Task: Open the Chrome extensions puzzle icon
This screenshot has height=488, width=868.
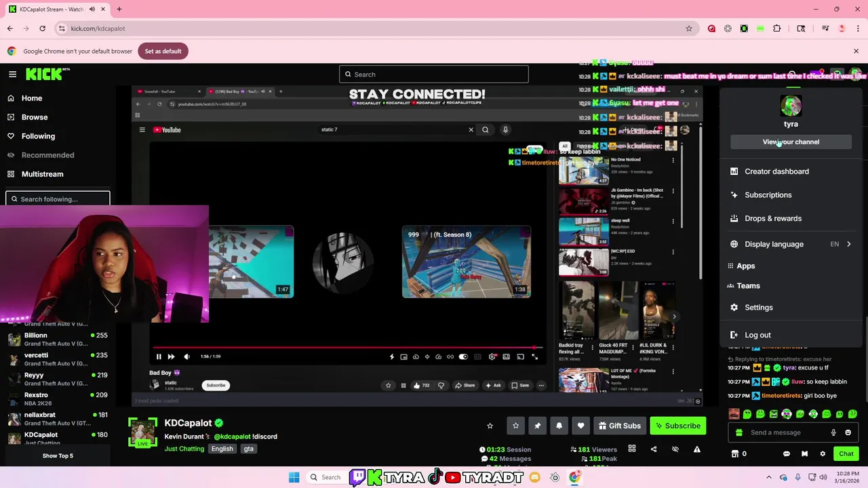Action: pyautogui.click(x=777, y=28)
